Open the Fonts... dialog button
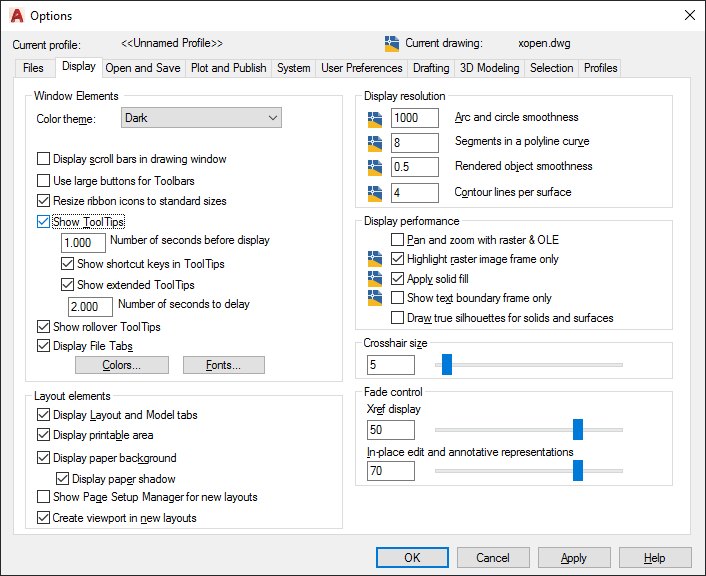 (x=223, y=365)
